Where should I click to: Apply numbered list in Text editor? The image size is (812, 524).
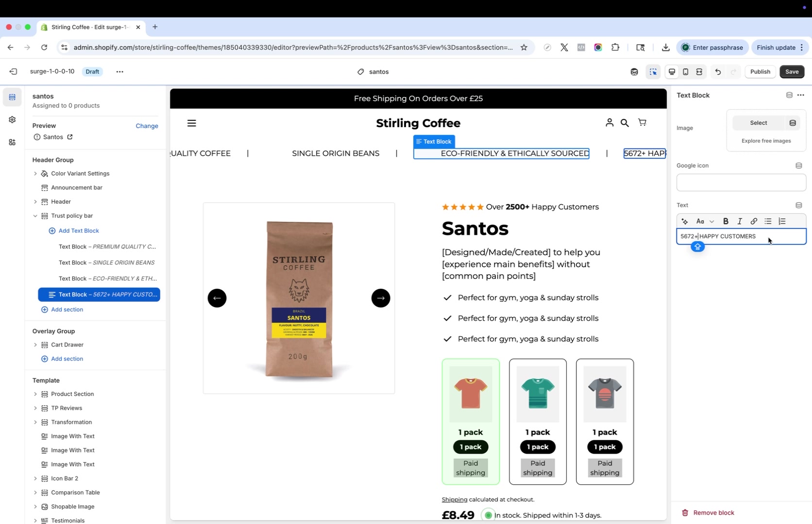(782, 221)
